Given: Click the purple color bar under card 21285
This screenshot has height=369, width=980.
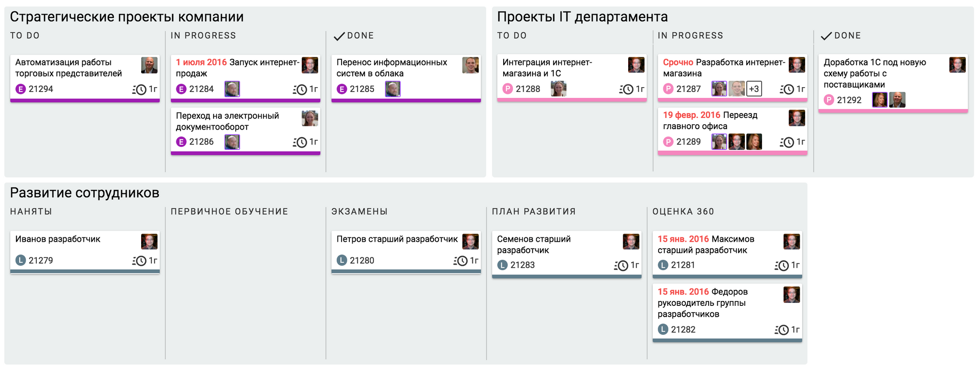Looking at the screenshot, I should click(x=406, y=100).
